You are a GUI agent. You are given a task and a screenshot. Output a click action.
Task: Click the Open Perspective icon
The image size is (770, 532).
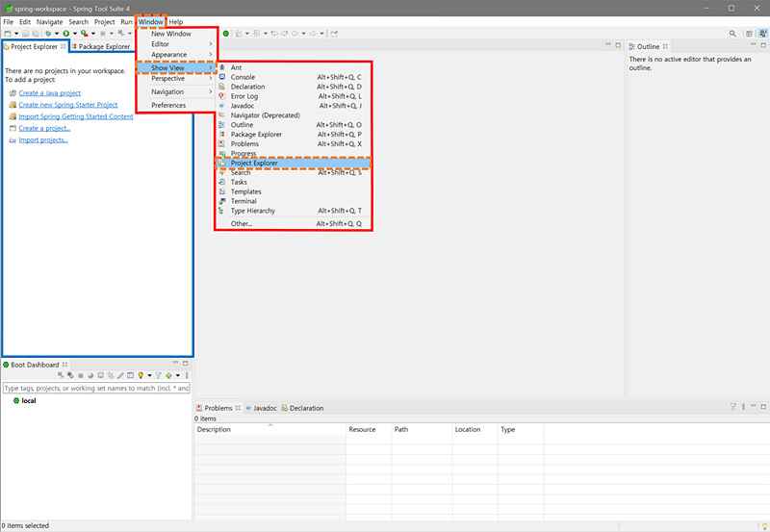[x=749, y=34]
